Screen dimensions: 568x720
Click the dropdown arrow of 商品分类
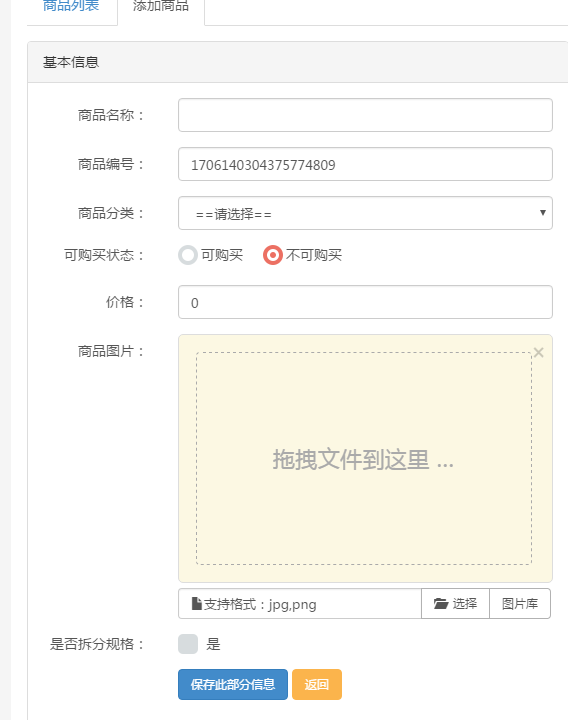click(x=543, y=213)
